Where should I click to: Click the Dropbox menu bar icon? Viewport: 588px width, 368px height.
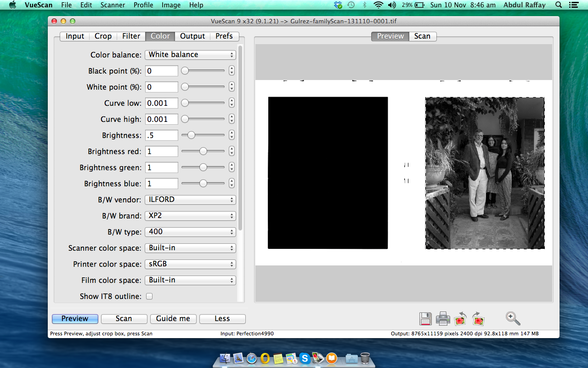[x=339, y=5]
